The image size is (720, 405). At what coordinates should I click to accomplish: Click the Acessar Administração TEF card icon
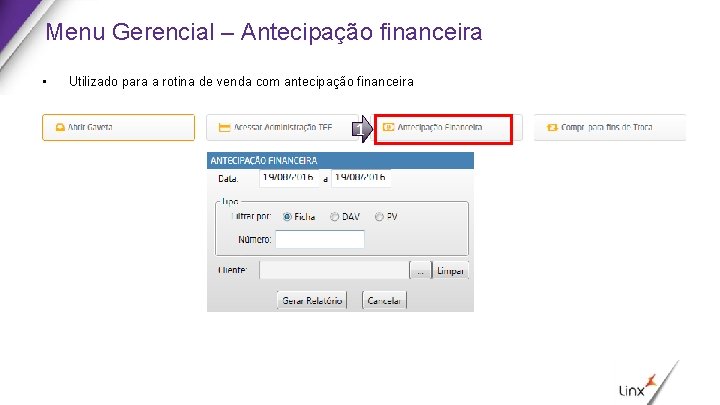click(x=224, y=127)
